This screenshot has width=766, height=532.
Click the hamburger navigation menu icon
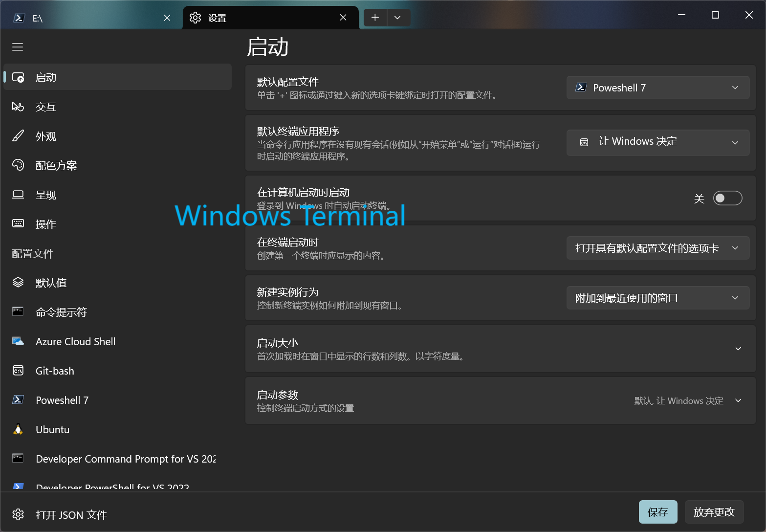[x=18, y=47]
